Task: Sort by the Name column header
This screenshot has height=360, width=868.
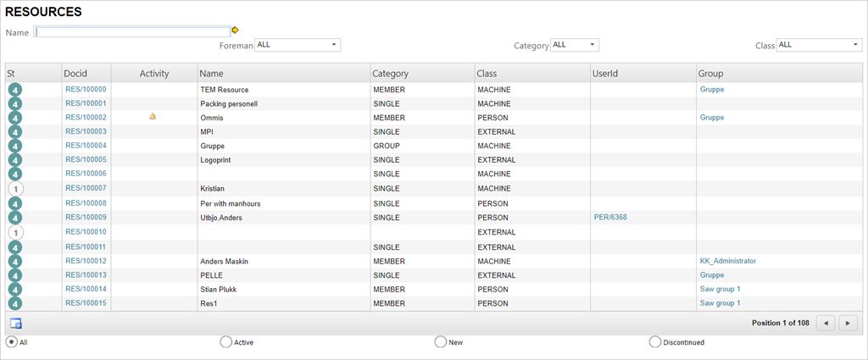Action: tap(211, 74)
